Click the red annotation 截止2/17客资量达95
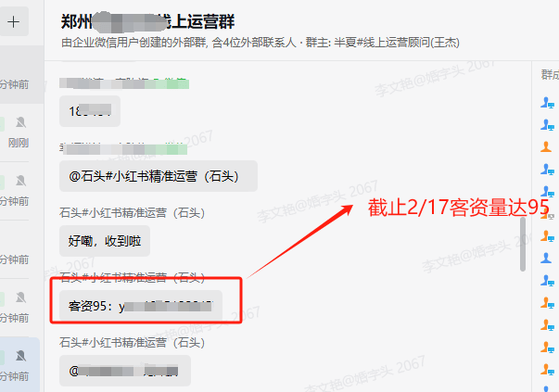Image resolution: width=559 pixels, height=392 pixels. point(458,208)
